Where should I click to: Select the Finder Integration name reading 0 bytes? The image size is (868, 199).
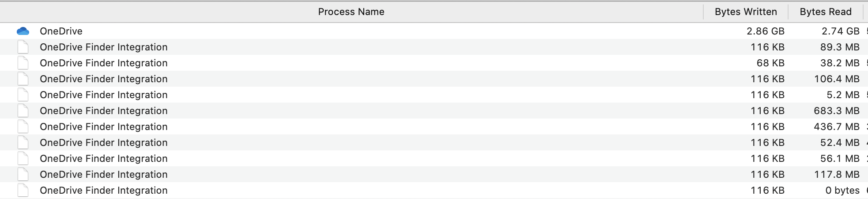coord(104,190)
